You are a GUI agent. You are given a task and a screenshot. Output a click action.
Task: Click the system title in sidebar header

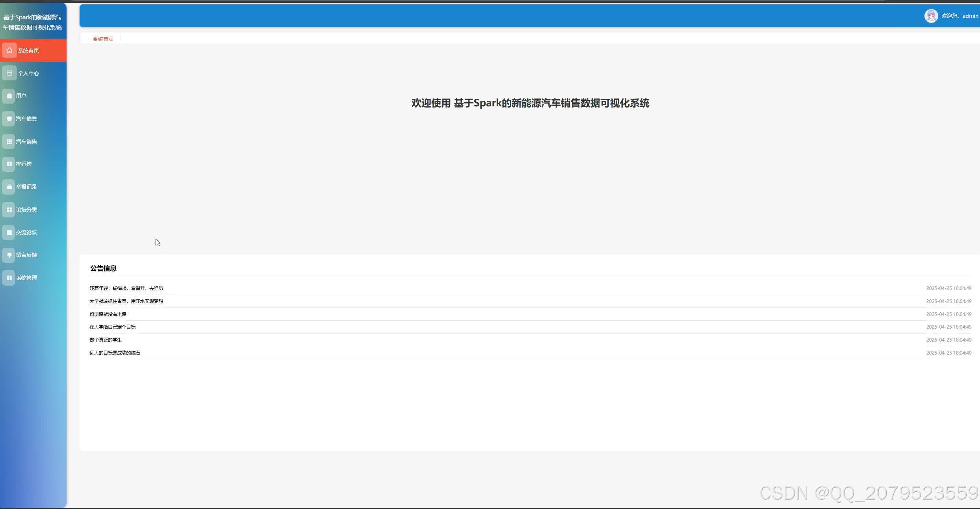pyautogui.click(x=32, y=22)
